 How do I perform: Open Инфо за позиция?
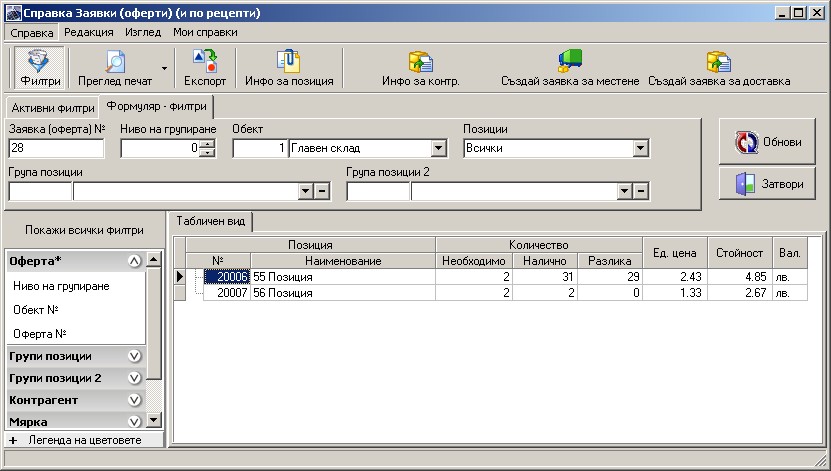289,67
